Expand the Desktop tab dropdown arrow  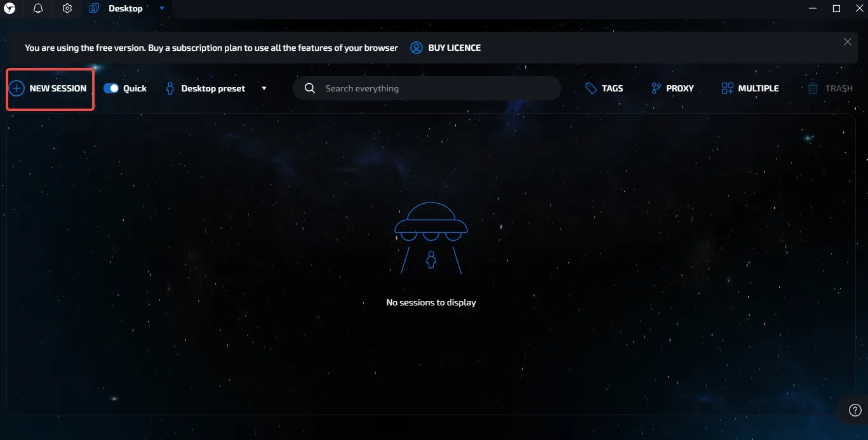coord(162,9)
